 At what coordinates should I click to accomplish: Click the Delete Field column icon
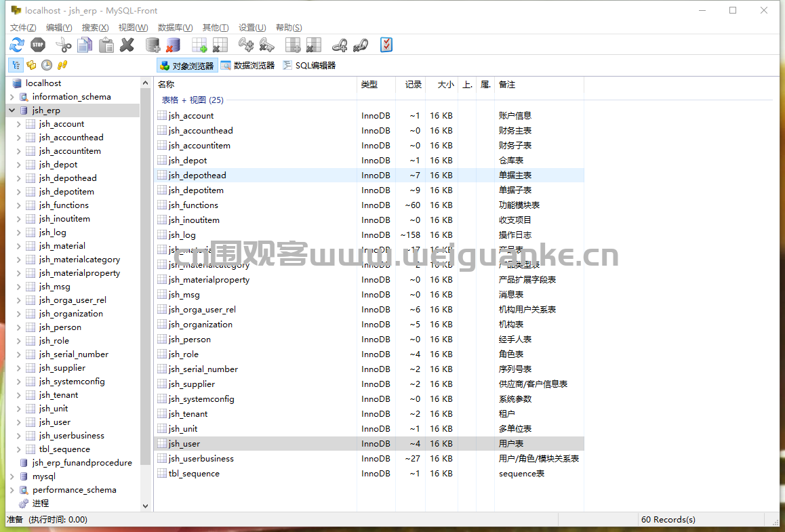[x=313, y=45]
